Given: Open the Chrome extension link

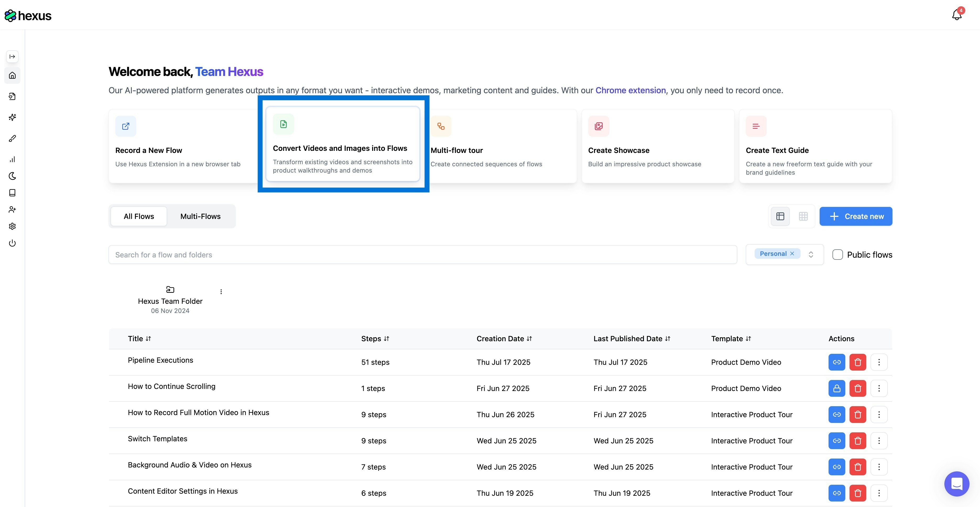Looking at the screenshot, I should coord(630,90).
